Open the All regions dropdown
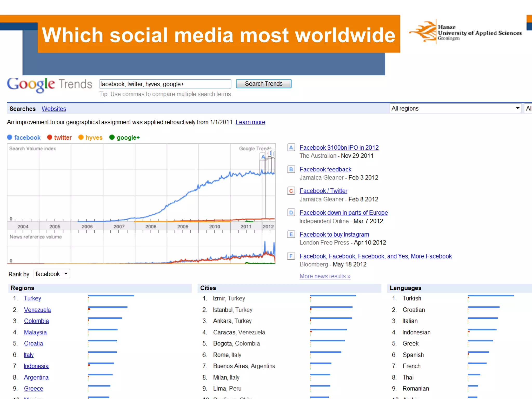This screenshot has height=399, width=532. [x=455, y=108]
